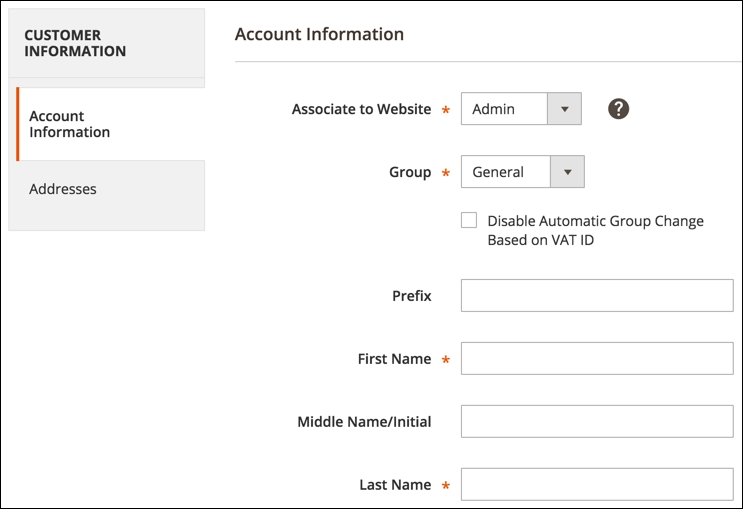Image resolution: width=743 pixels, height=509 pixels.
Task: Click the help question mark icon
Action: [618, 109]
